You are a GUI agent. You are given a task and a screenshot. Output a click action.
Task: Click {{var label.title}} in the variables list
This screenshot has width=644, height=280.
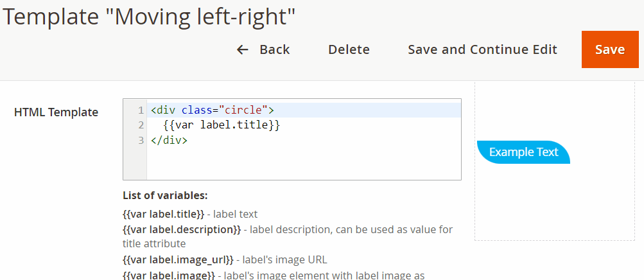point(163,214)
